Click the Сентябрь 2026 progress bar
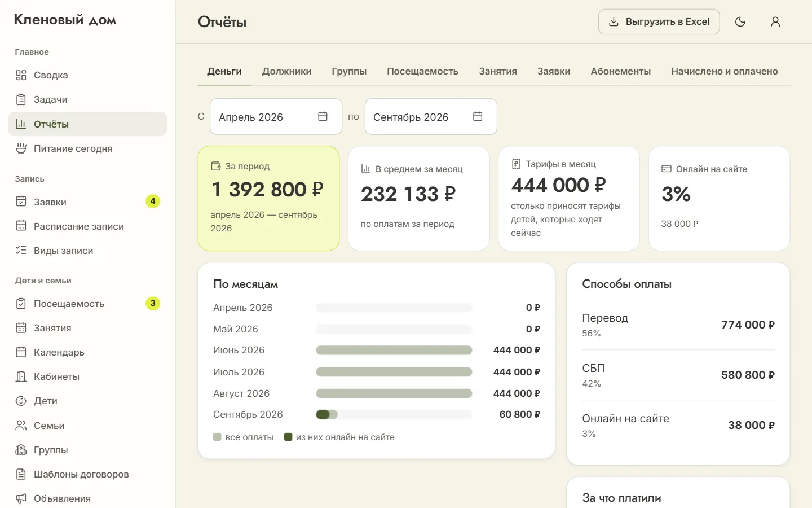Image resolution: width=812 pixels, height=508 pixels. pos(394,414)
